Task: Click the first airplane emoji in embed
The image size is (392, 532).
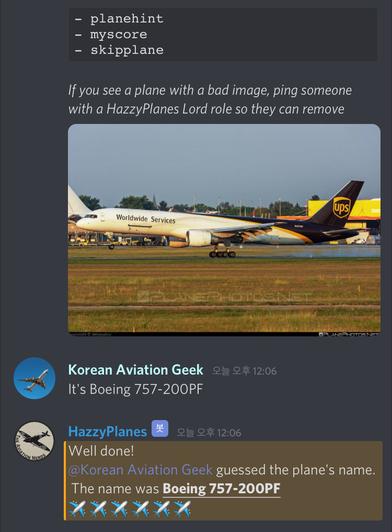Action: (77, 509)
